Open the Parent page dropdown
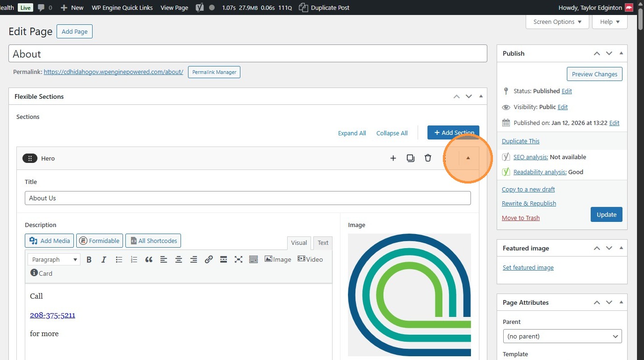The height and width of the screenshot is (360, 644). [562, 336]
